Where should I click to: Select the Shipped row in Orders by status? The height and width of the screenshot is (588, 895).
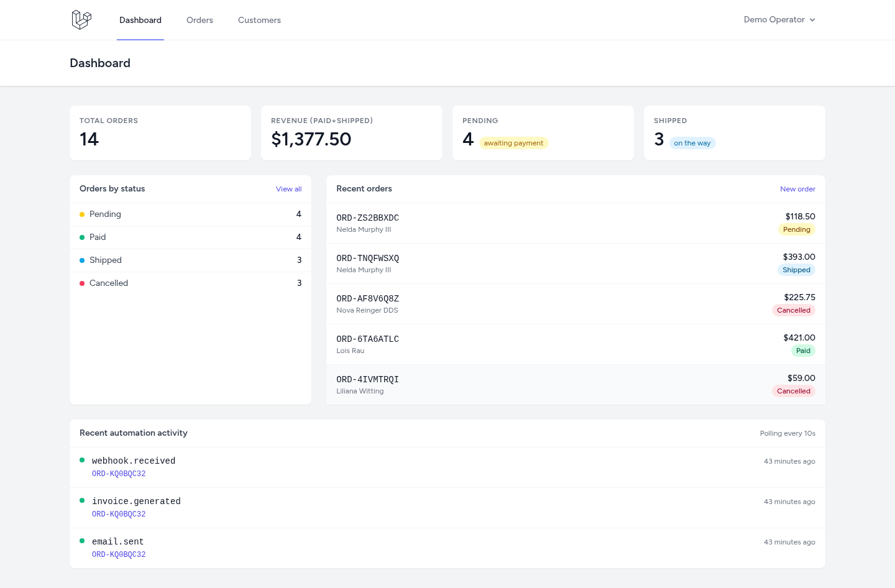(190, 260)
